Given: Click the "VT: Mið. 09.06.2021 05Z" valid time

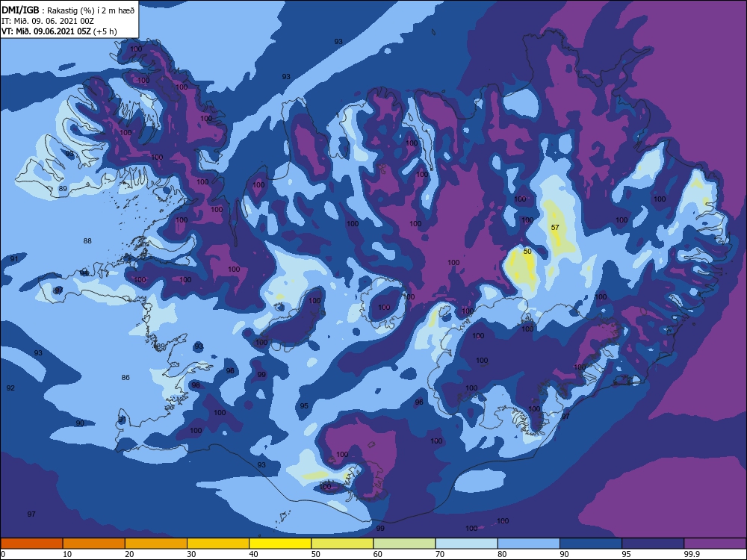Looking at the screenshot, I should coord(46,31).
